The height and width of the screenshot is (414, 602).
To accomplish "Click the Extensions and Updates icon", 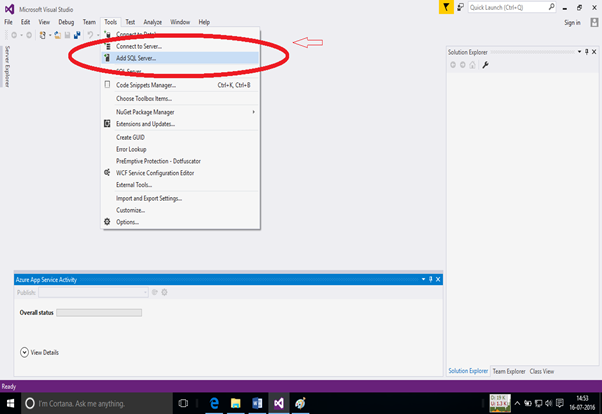I will [x=107, y=124].
